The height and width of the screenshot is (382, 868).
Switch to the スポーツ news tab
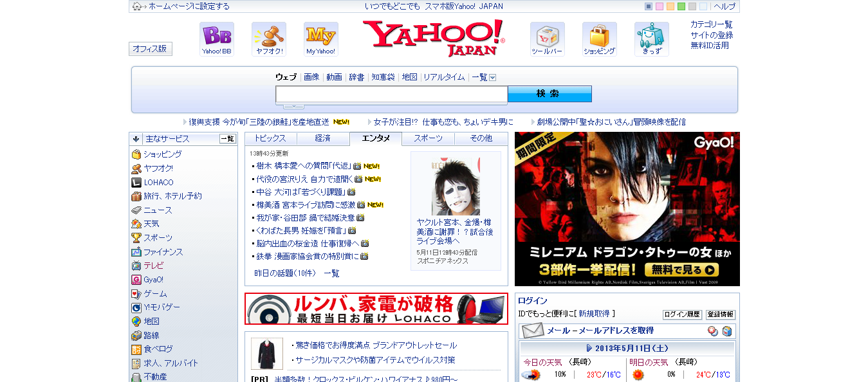(x=429, y=138)
